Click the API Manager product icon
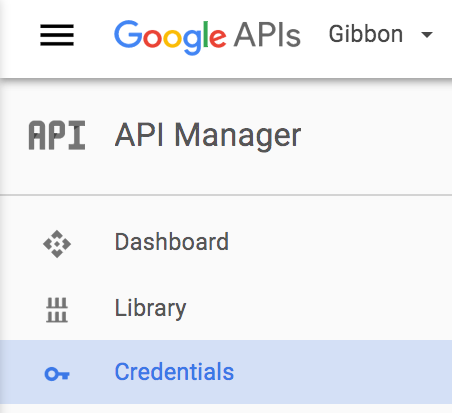Screen dimensions: 452x413 pyautogui.click(x=57, y=135)
